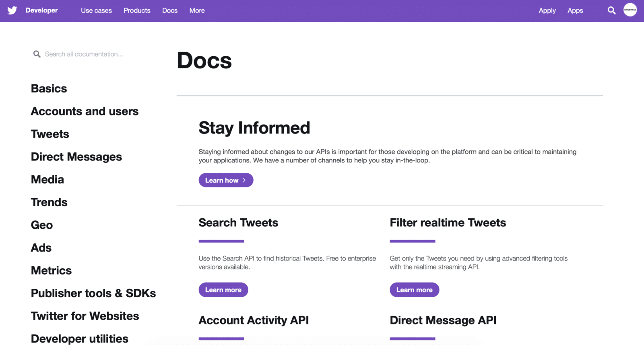Image resolution: width=644 pixels, height=345 pixels.
Task: Open Direct Messages docs section
Action: (76, 157)
